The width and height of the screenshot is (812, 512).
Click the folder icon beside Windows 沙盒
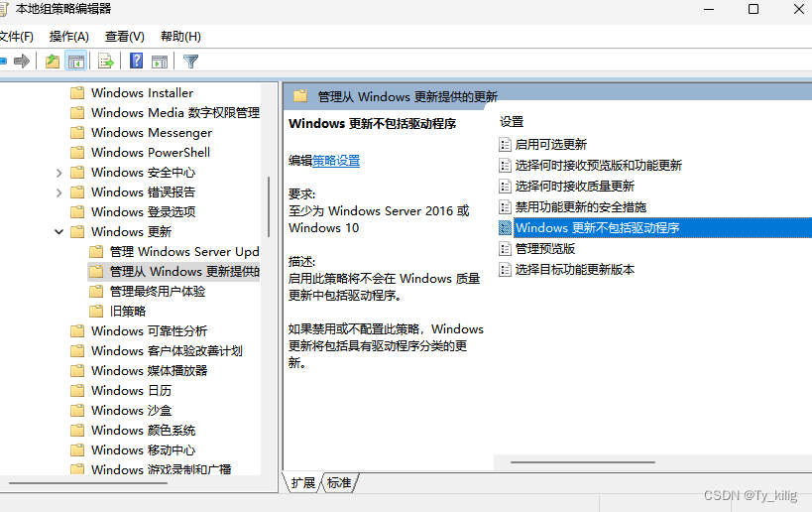pyautogui.click(x=77, y=411)
